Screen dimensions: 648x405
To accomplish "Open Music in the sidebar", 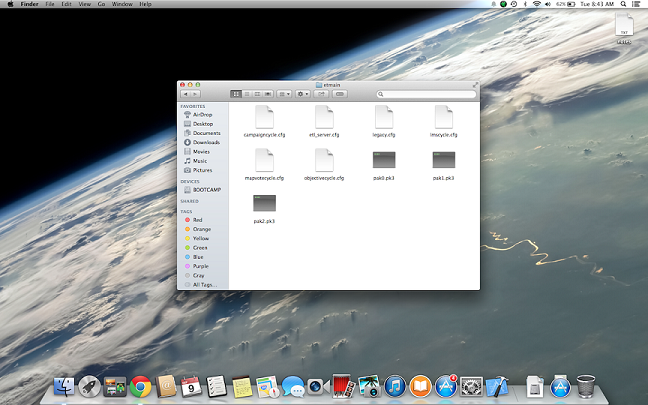I will pos(202,161).
